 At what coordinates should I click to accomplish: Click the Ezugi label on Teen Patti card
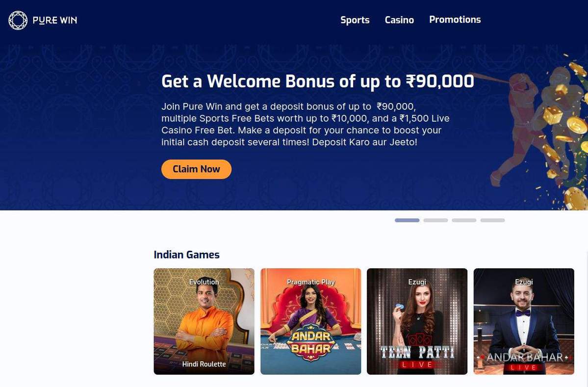(417, 282)
